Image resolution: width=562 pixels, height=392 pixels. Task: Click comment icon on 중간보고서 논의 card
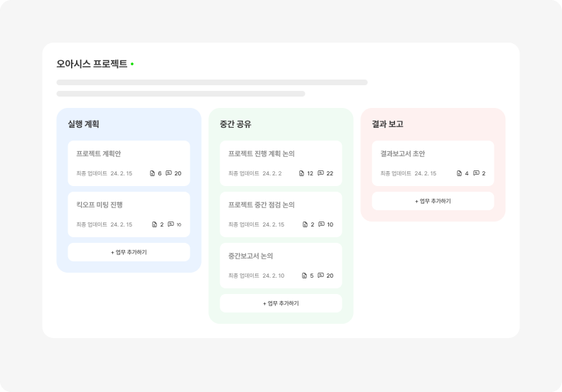click(x=320, y=276)
